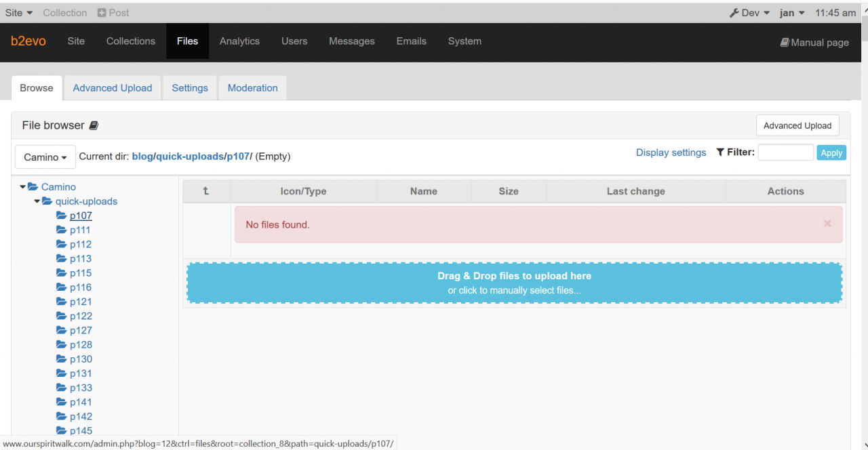Image resolution: width=868 pixels, height=450 pixels.
Task: Click the open folder icon beside quick-uploads
Action: pos(47,201)
